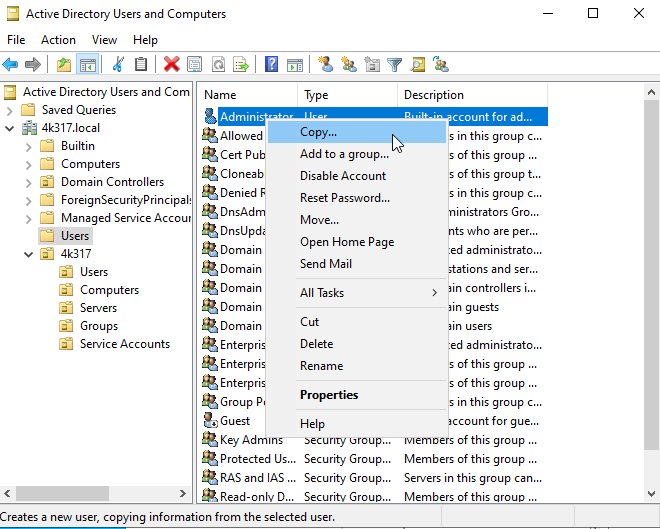660x529 pixels.
Task: Click the Back arrow in toolbar
Action: pos(11,64)
